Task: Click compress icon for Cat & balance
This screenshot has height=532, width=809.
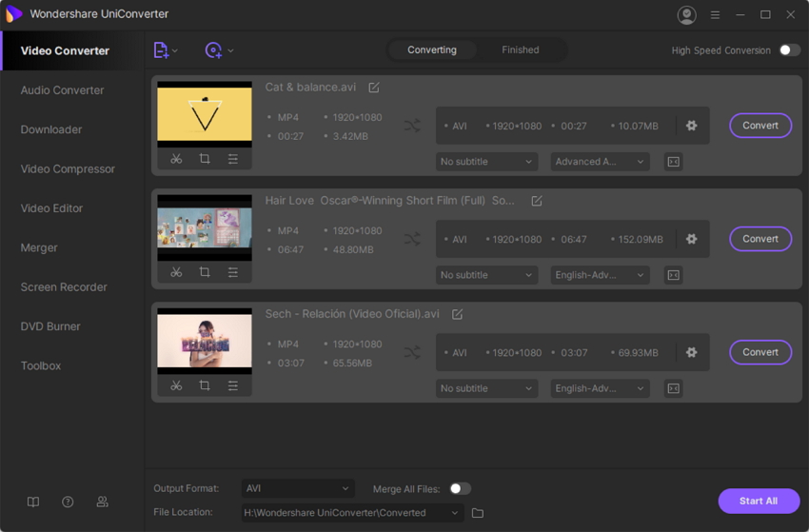Action: tap(673, 162)
